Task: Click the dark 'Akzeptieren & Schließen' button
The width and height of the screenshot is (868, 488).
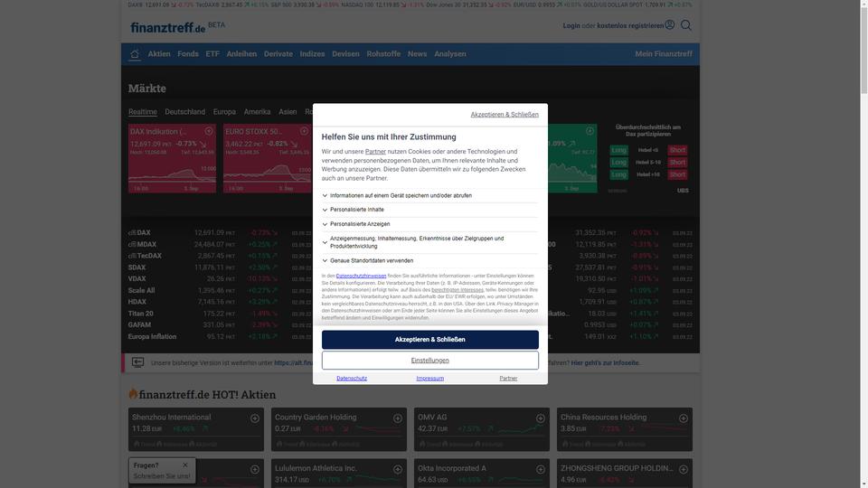Action: [x=429, y=340]
